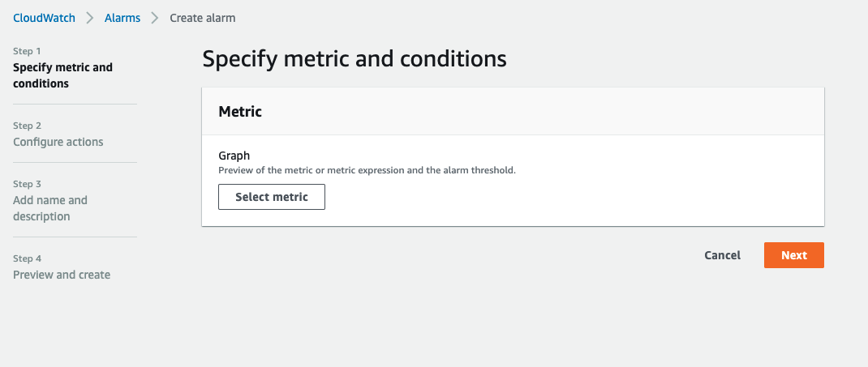Click the Step 3 label in sidebar
Screen dimensions: 868x367
[x=27, y=184]
